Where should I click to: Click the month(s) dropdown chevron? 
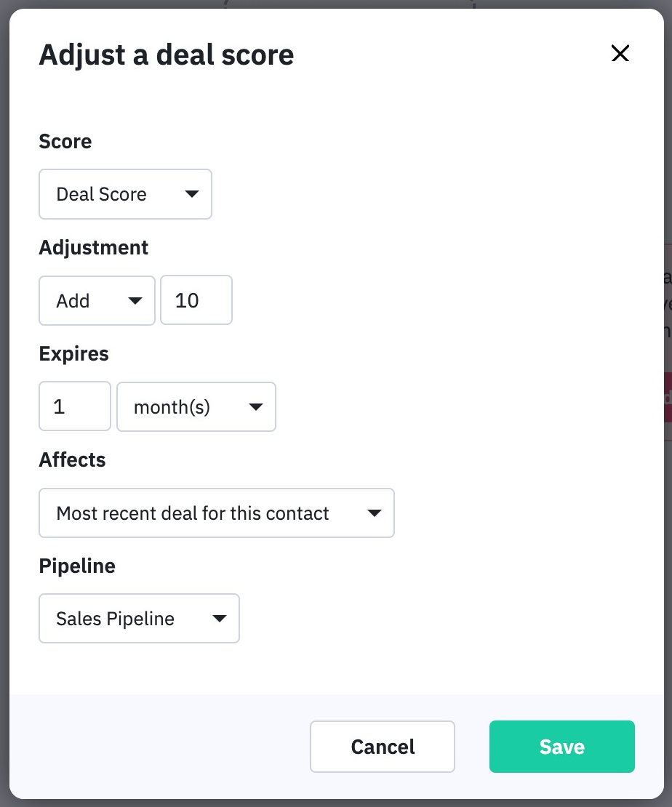coord(255,407)
